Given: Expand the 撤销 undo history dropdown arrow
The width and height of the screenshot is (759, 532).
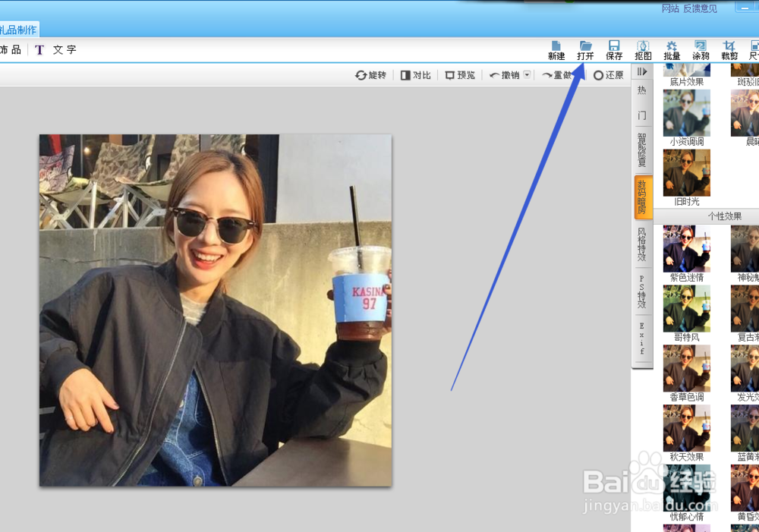Looking at the screenshot, I should 528,75.
